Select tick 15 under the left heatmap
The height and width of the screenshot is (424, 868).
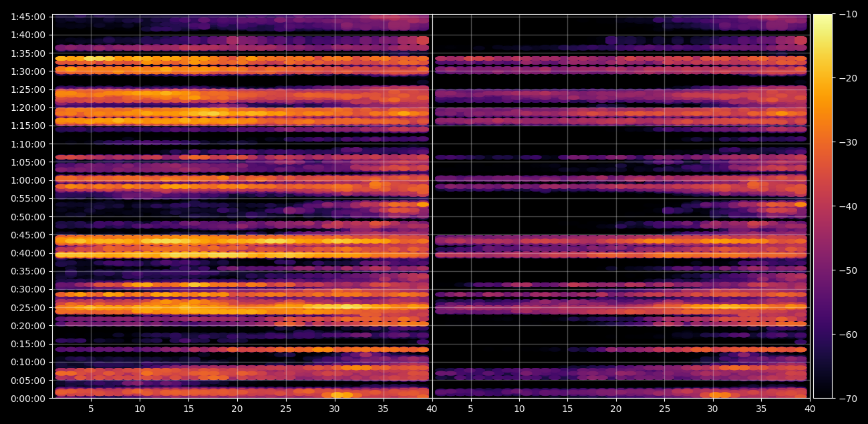click(x=188, y=409)
